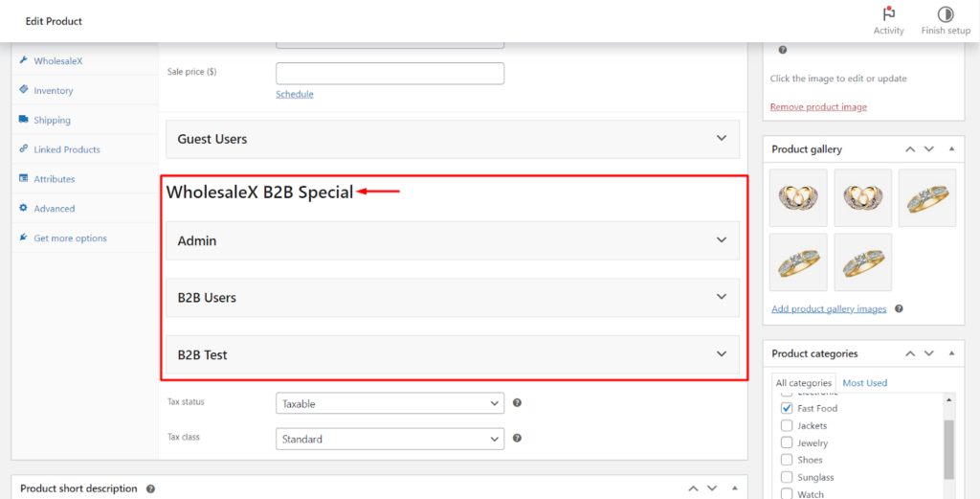Open the Tax class dropdown
This screenshot has height=499, width=980.
[390, 439]
